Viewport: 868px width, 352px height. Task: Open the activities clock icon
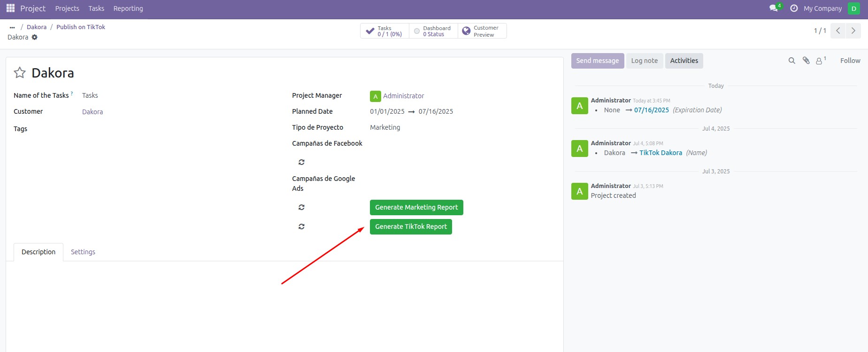[794, 8]
